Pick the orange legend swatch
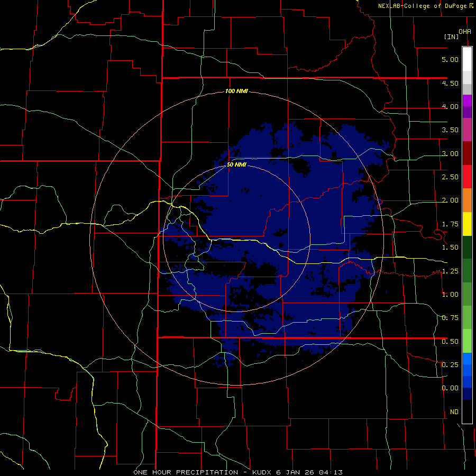476x476 pixels. pyautogui.click(x=467, y=200)
